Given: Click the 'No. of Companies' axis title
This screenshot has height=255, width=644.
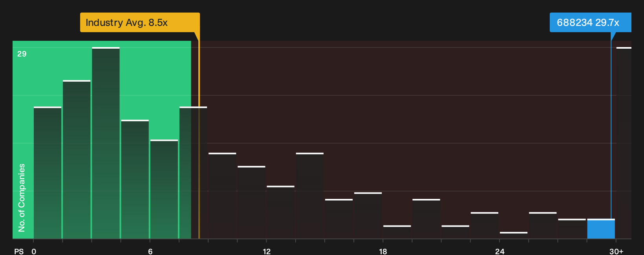Looking at the screenshot, I should [22, 197].
